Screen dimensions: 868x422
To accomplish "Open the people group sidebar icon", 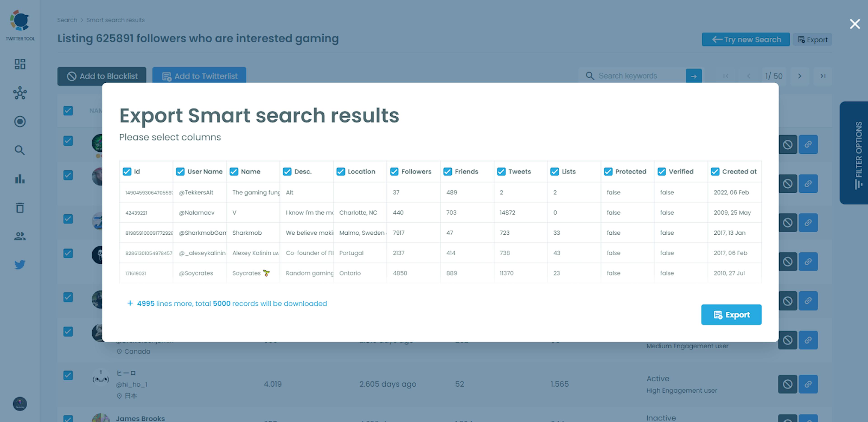I will (x=20, y=236).
